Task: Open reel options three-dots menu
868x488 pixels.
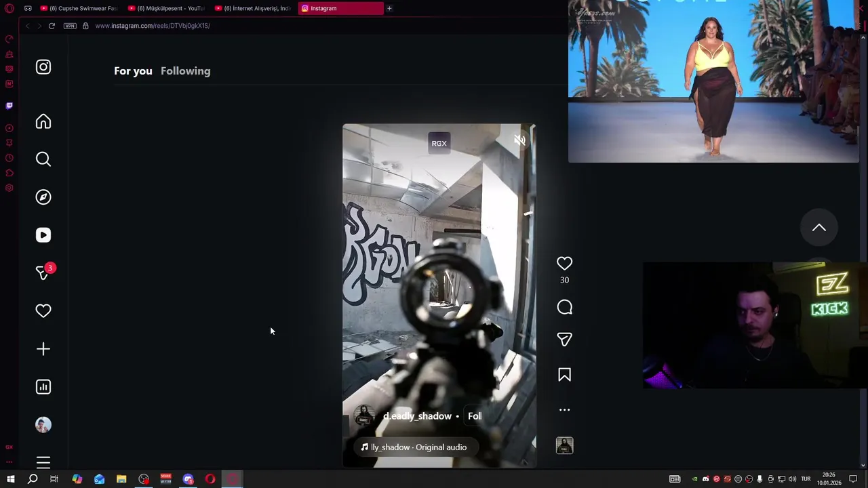Action: (564, 410)
